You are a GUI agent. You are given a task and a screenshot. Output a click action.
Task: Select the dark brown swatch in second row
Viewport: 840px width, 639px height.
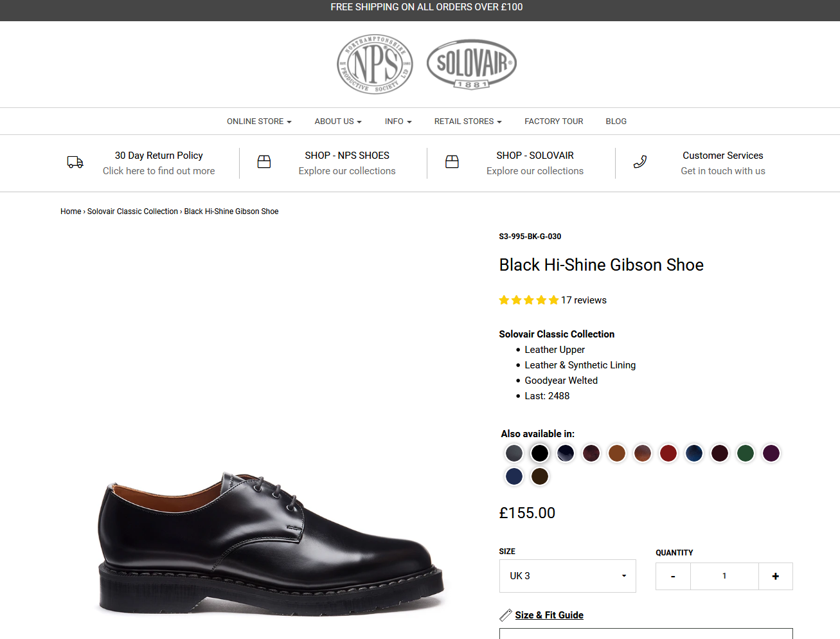click(540, 476)
